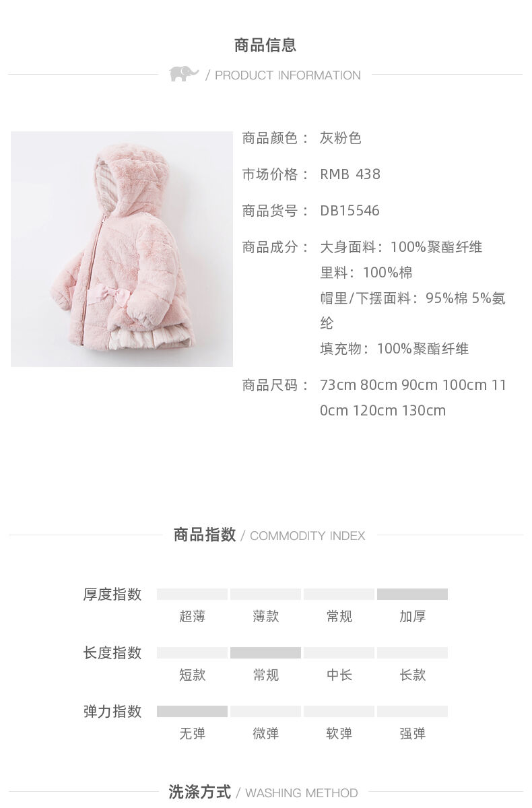Click the 中长 length label
Screen dimensions: 532x808
[339, 675]
